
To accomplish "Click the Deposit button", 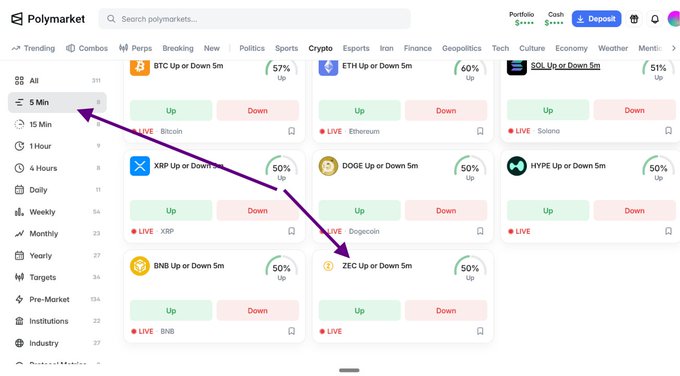I will click(x=596, y=19).
